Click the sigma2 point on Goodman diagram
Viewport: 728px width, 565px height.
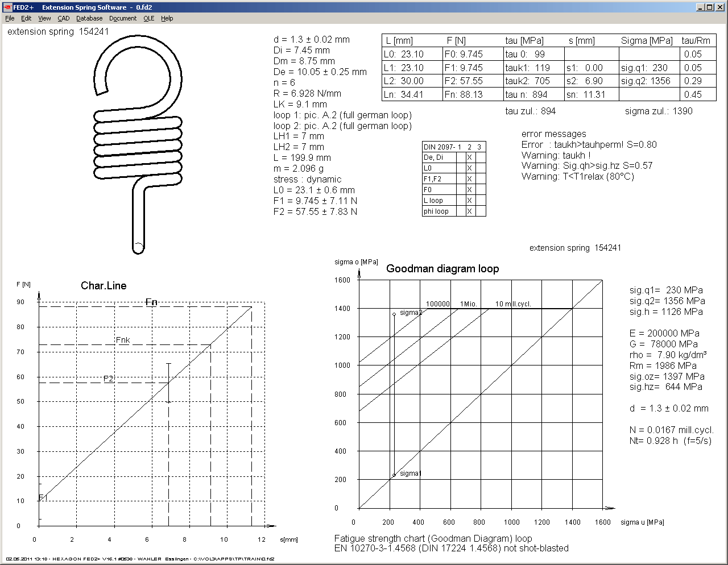(394, 314)
